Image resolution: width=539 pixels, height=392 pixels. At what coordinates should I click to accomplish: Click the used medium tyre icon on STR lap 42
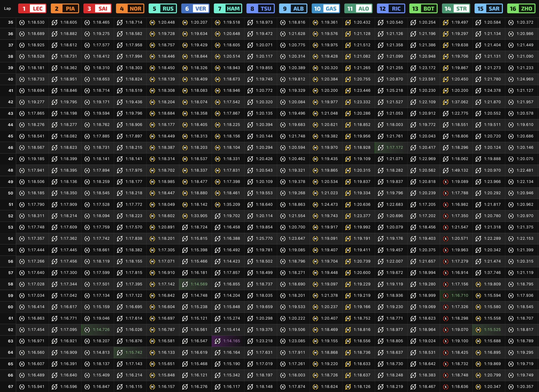pos(446,102)
